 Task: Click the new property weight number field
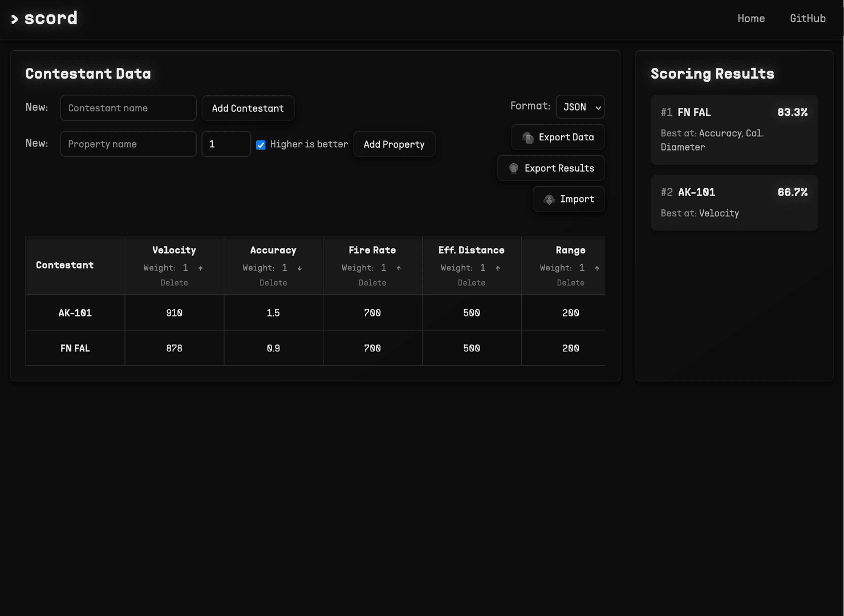click(x=226, y=144)
